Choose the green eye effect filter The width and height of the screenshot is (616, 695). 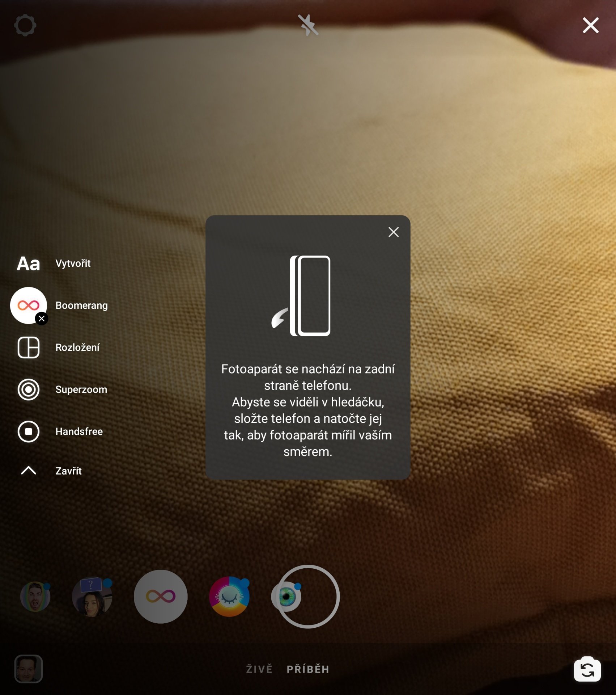(x=286, y=597)
